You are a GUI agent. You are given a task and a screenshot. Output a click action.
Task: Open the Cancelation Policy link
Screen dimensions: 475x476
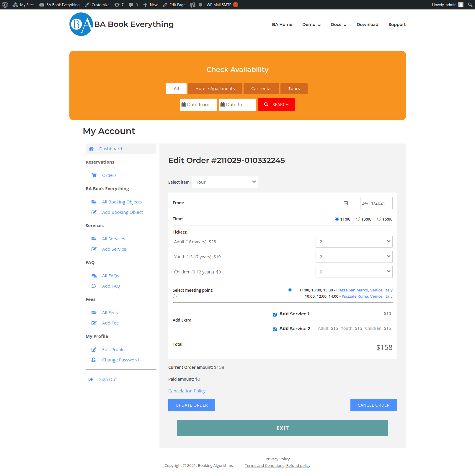(187, 391)
